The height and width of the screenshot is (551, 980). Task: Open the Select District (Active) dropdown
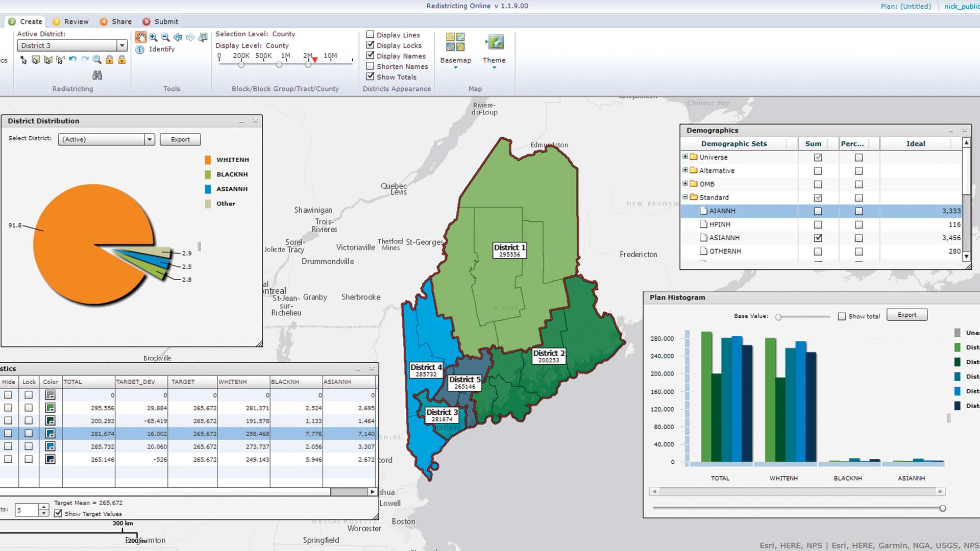tap(149, 139)
